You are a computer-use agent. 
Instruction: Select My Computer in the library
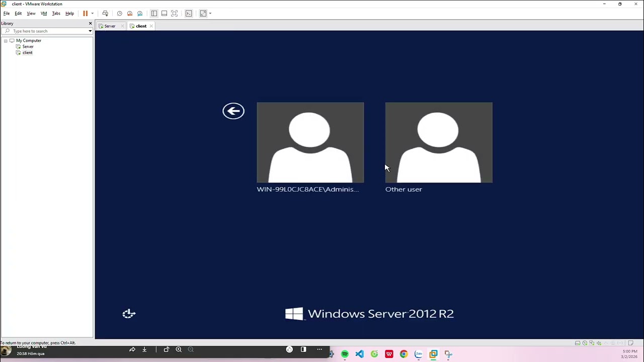(x=29, y=41)
